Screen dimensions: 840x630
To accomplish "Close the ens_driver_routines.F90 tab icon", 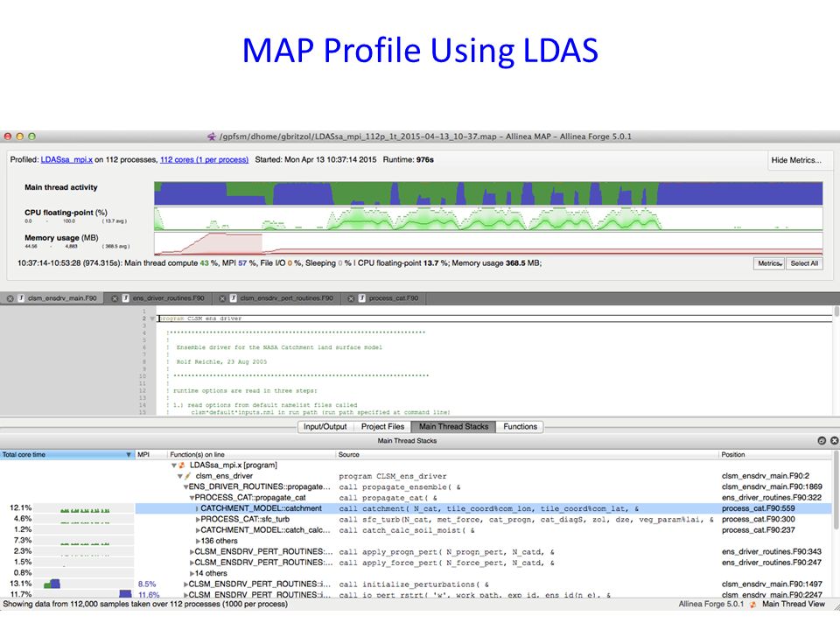I will (114, 298).
